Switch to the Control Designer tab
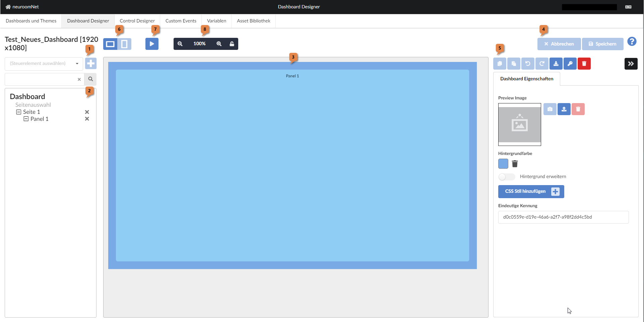644x322 pixels. (137, 21)
